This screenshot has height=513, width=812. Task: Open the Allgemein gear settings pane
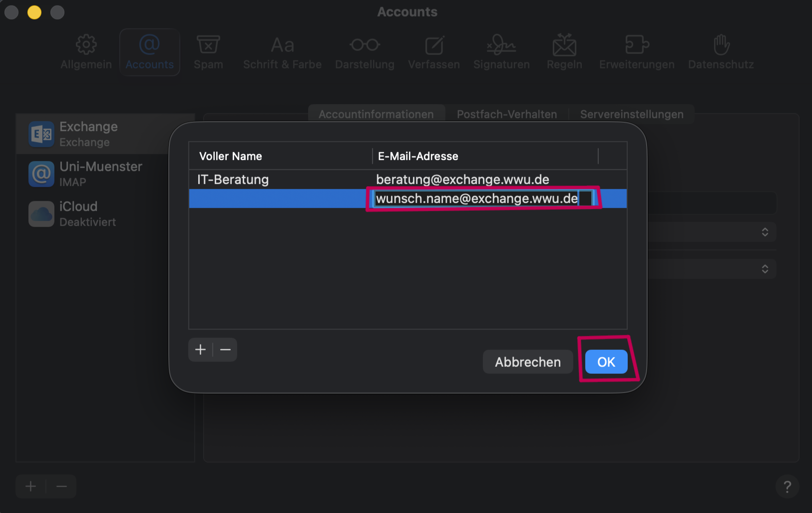point(86,52)
